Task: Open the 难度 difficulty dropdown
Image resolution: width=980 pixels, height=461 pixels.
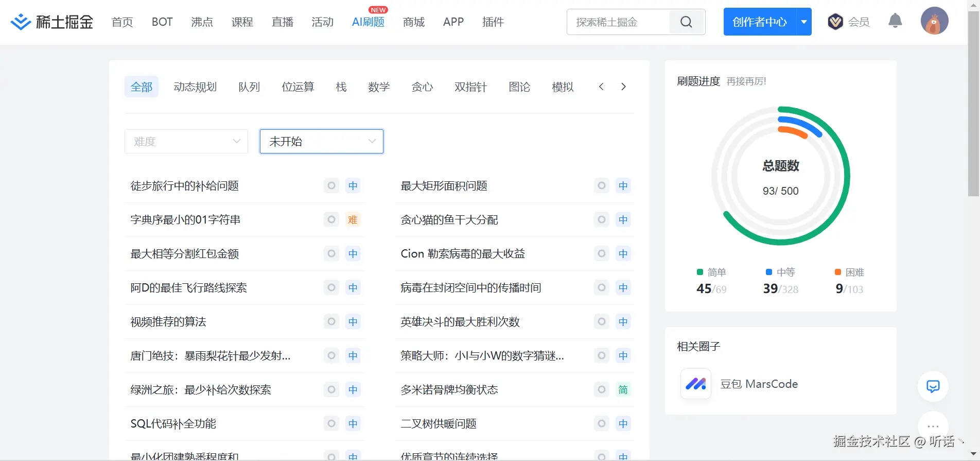Action: point(186,141)
